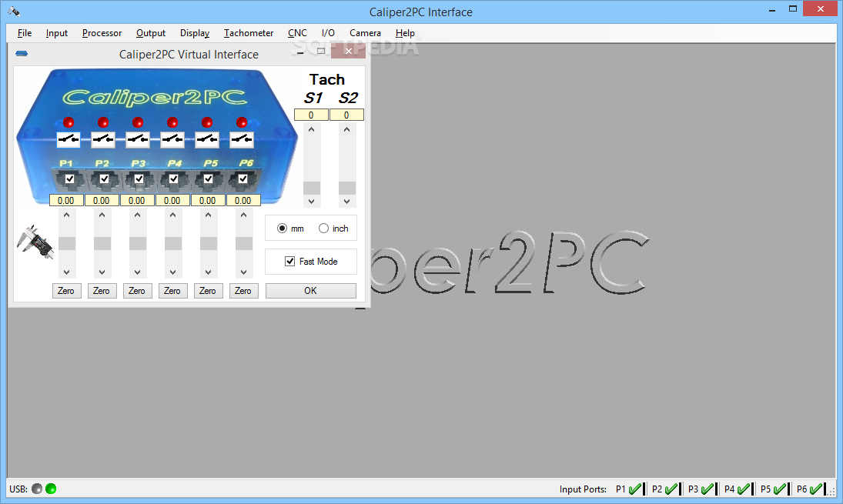The image size is (843, 504).
Task: Click the P5 green checkmark in status bar
Action: coord(780,489)
